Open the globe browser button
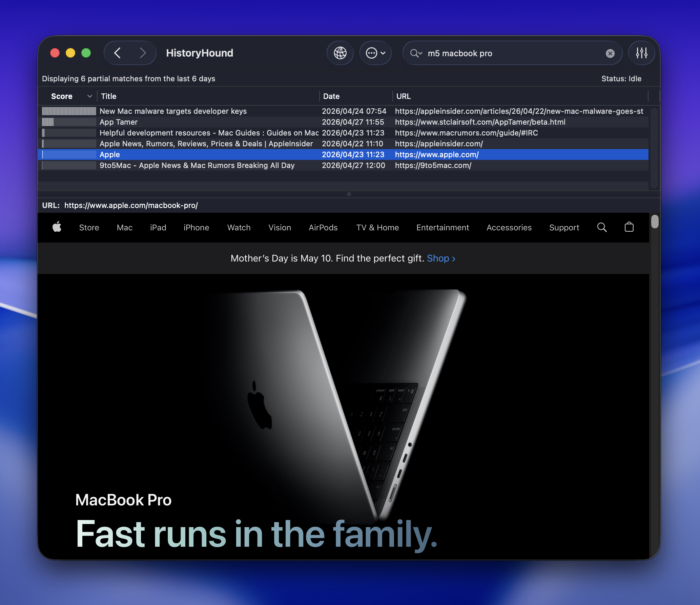Screen dimensions: 700x605 (340, 53)
